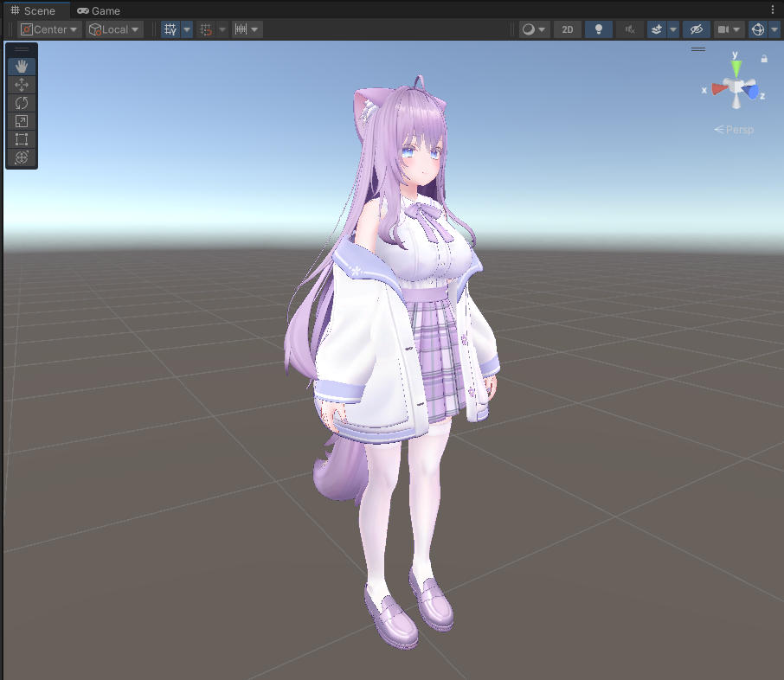Open the increment snapping dropdown
The image size is (784, 680).
(247, 29)
